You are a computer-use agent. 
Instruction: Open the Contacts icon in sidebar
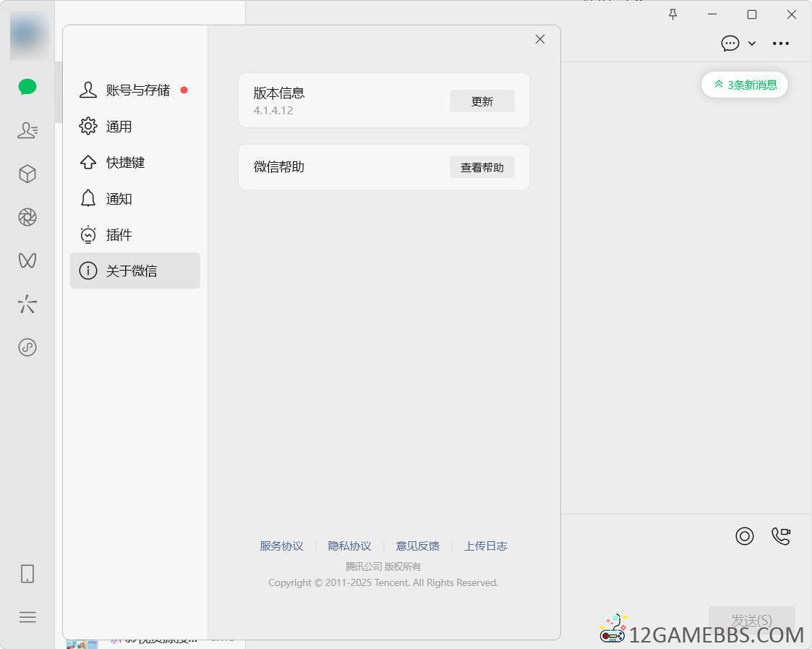[27, 130]
